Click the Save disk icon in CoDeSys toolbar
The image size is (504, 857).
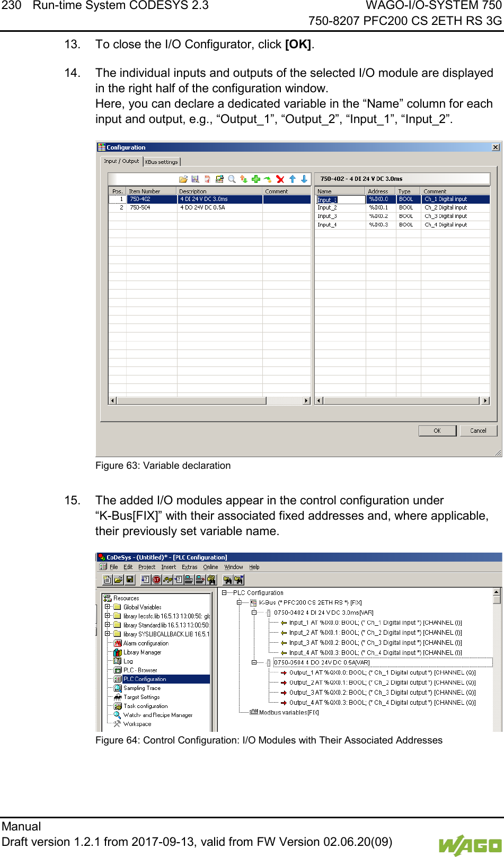130,580
